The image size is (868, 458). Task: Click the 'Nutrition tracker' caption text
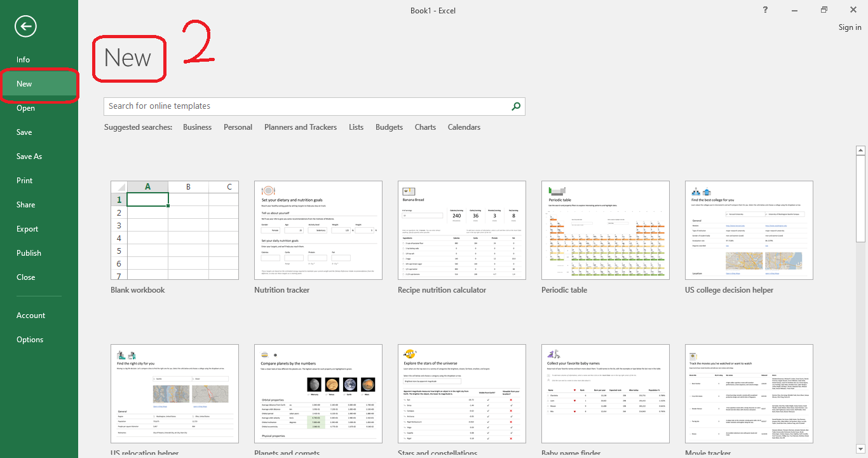click(x=281, y=290)
